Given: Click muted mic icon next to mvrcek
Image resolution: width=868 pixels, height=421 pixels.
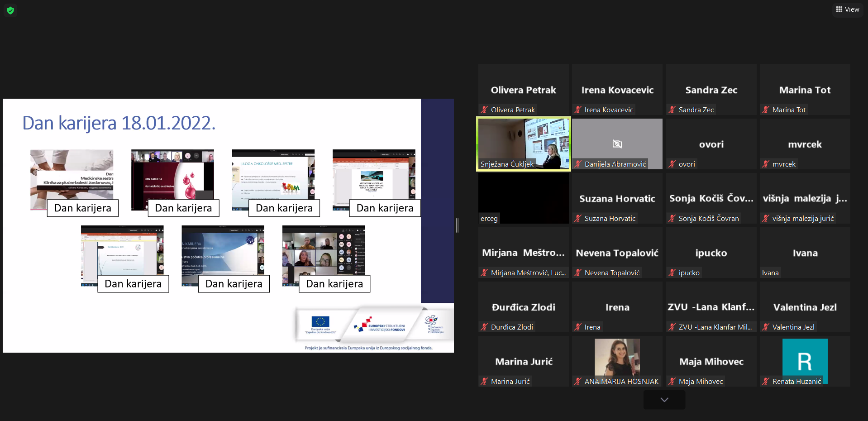Looking at the screenshot, I should [766, 164].
